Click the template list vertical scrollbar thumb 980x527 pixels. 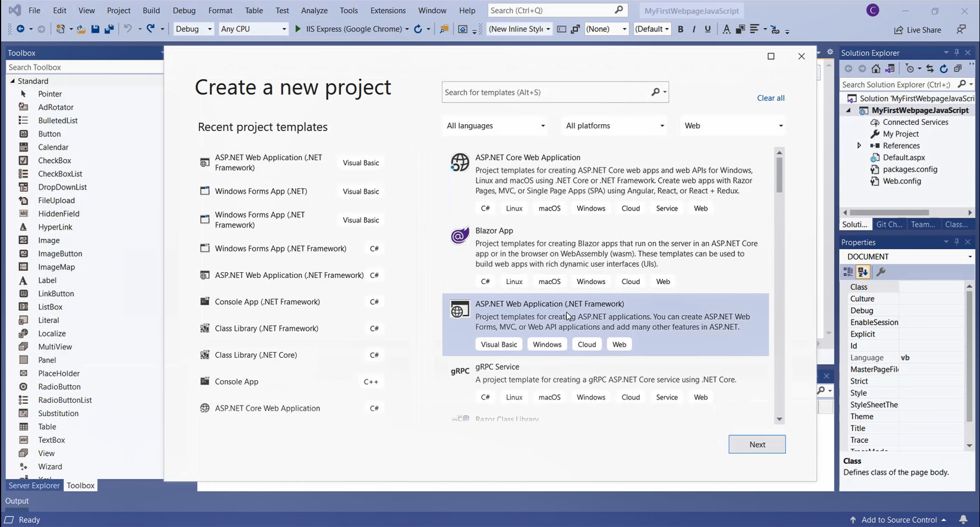pyautogui.click(x=779, y=175)
